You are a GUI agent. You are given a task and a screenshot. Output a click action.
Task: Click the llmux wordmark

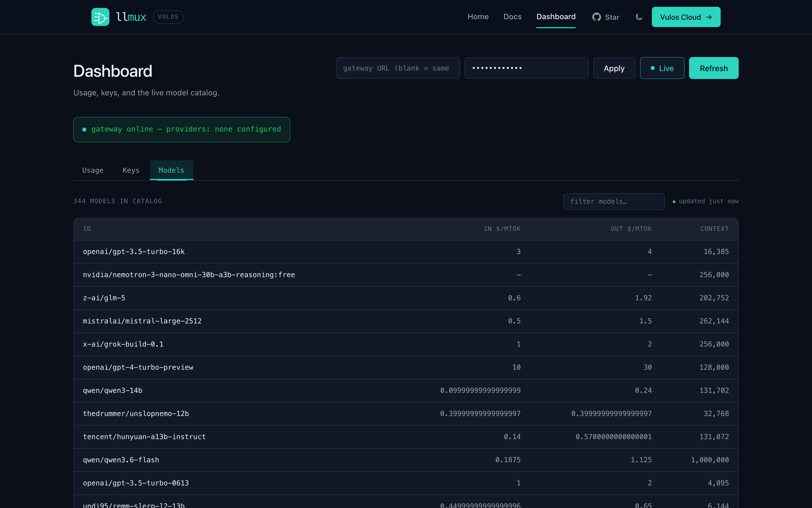coord(131,17)
